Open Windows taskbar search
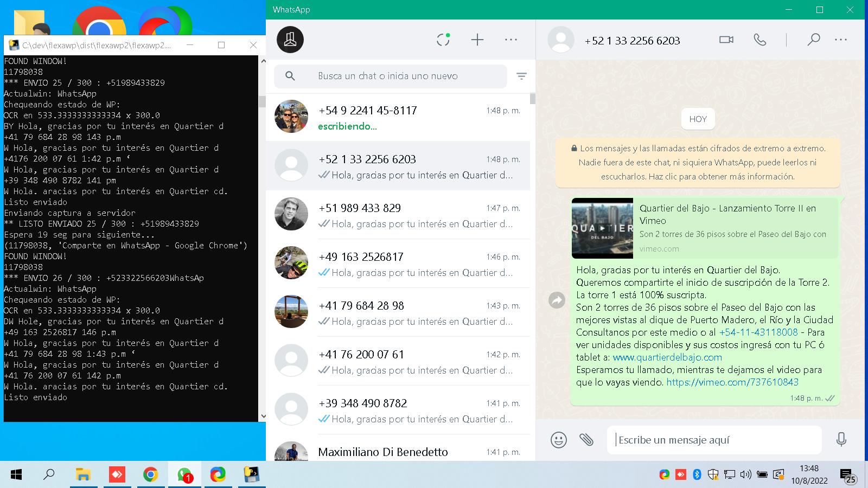 click(49, 475)
